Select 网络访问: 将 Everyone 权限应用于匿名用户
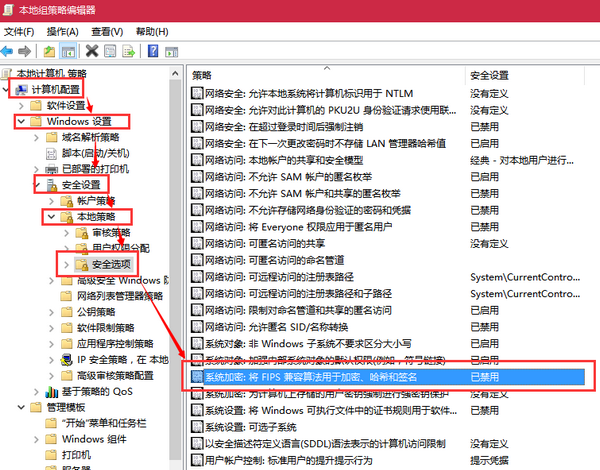600x470 pixels. click(x=298, y=227)
